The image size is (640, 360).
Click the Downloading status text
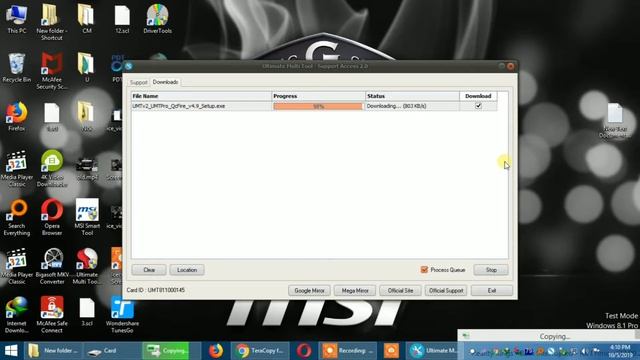coord(396,106)
